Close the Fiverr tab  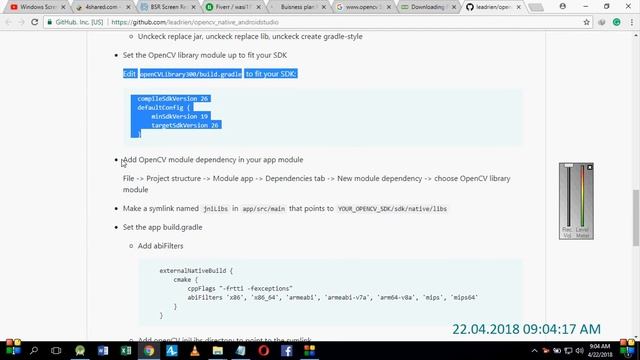pyautogui.click(x=258, y=7)
